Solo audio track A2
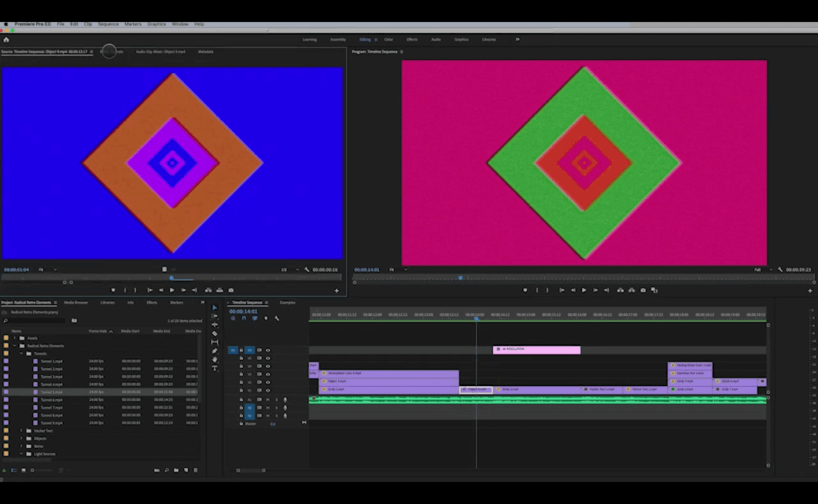The width and height of the screenshot is (818, 504). click(277, 407)
